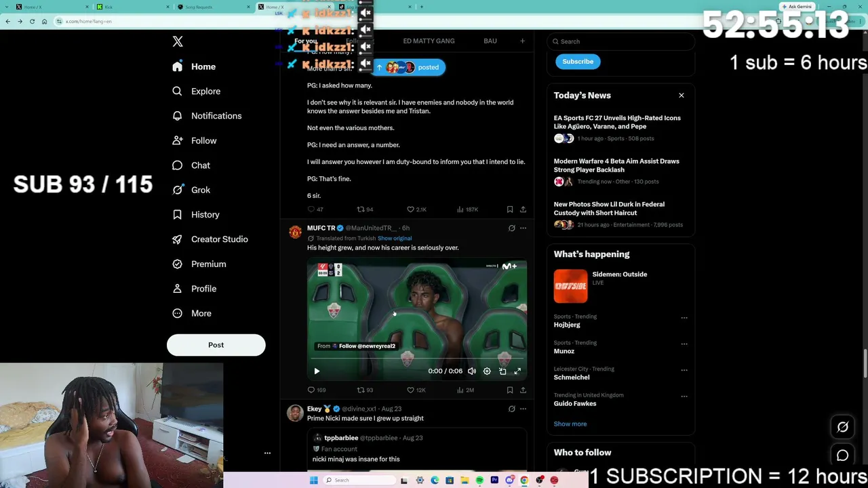
Task: Switch to the BAU timeline tab
Action: point(490,41)
